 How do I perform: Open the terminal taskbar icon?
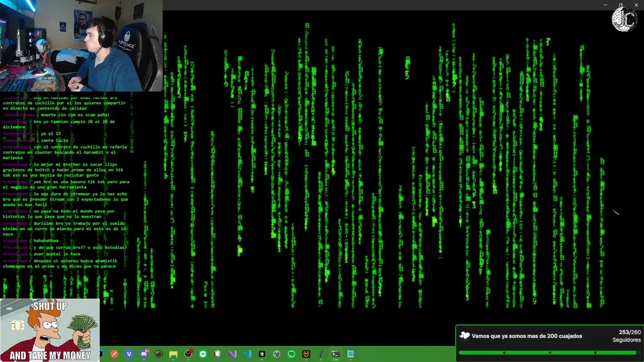pyautogui.click(x=335, y=354)
